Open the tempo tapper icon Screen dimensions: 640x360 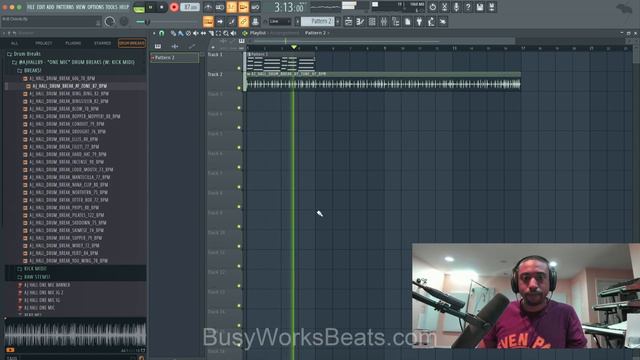point(431,22)
